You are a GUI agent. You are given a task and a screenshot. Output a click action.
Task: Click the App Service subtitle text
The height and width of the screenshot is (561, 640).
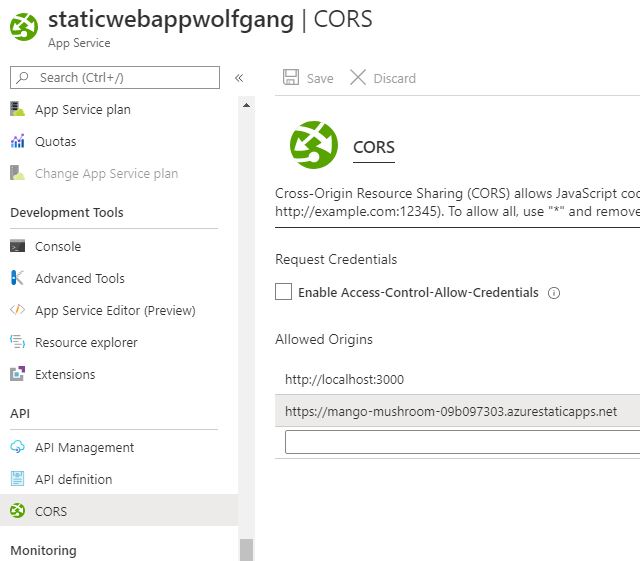(79, 43)
